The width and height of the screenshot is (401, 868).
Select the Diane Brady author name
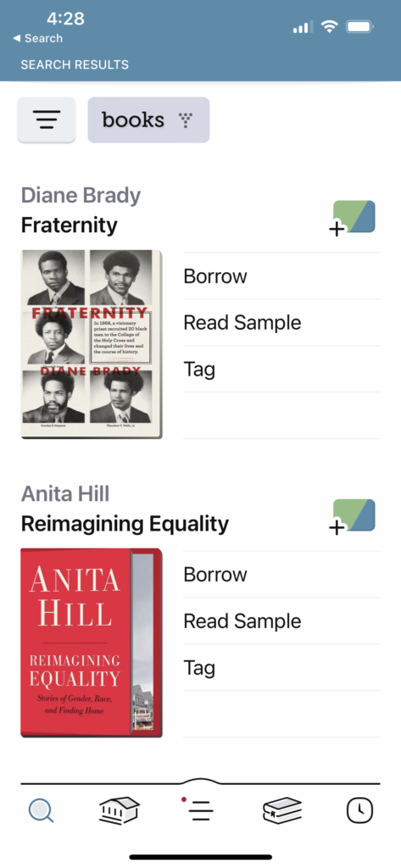pos(81,195)
